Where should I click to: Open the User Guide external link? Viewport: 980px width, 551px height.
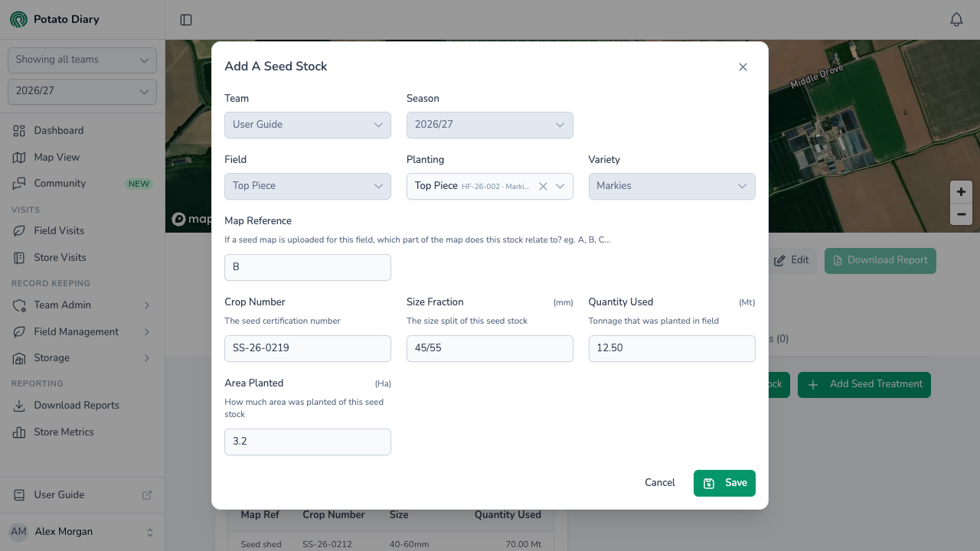point(82,495)
